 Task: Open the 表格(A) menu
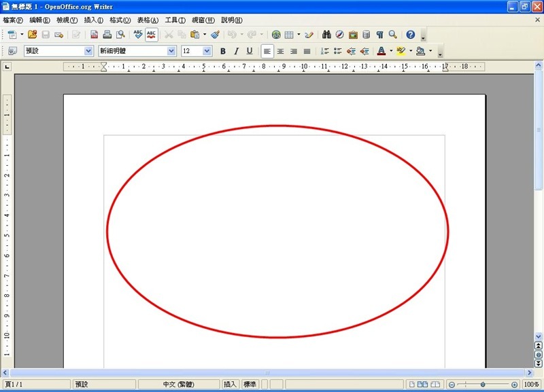tap(148, 20)
